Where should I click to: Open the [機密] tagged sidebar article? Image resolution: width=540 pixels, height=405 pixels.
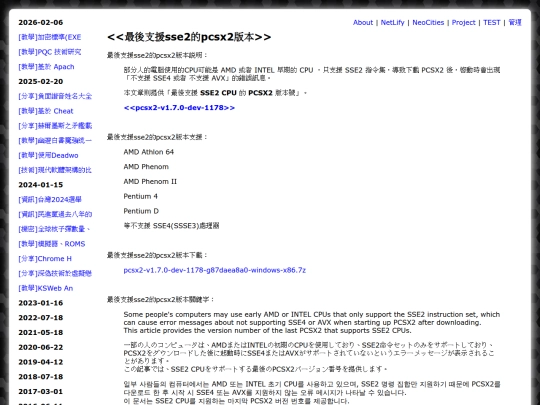54,229
